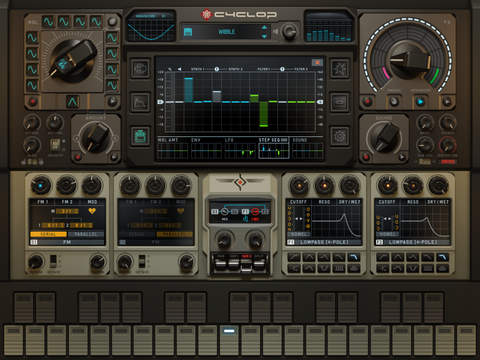The image size is (480, 360).
Task: Click the eye-shaped icon button right of the central display
Action: tap(340, 102)
